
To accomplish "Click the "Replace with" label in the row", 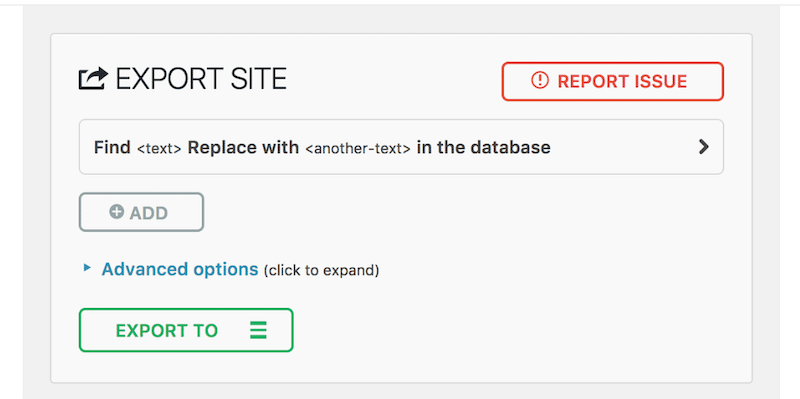I will pyautogui.click(x=243, y=147).
